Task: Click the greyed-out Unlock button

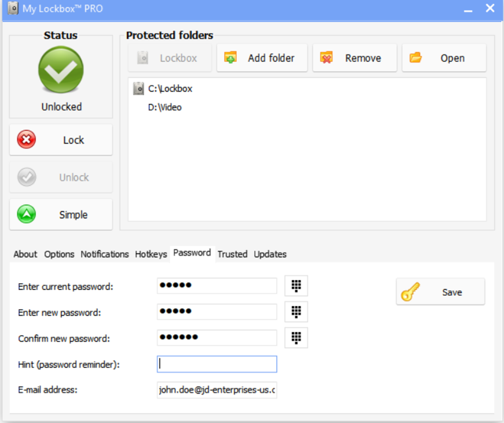Action: click(61, 177)
